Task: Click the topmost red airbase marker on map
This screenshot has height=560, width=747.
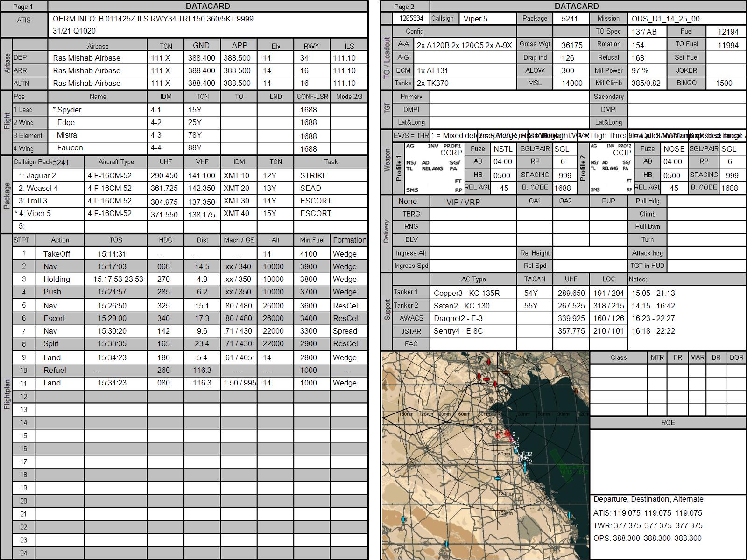Action: coord(489,362)
